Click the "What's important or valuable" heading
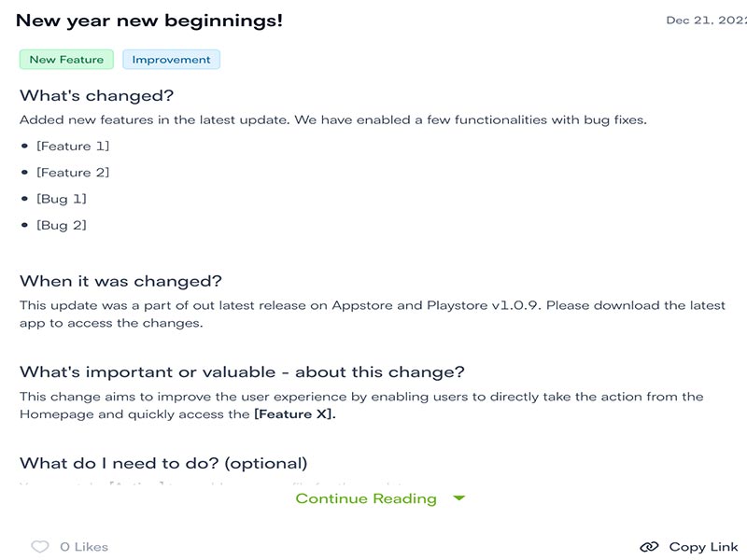Image resolution: width=747 pixels, height=560 pixels. click(242, 371)
